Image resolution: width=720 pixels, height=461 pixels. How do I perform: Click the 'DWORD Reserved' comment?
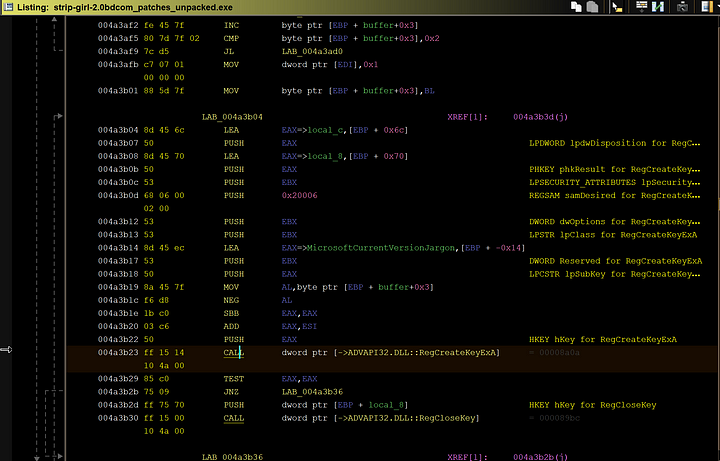(615, 261)
